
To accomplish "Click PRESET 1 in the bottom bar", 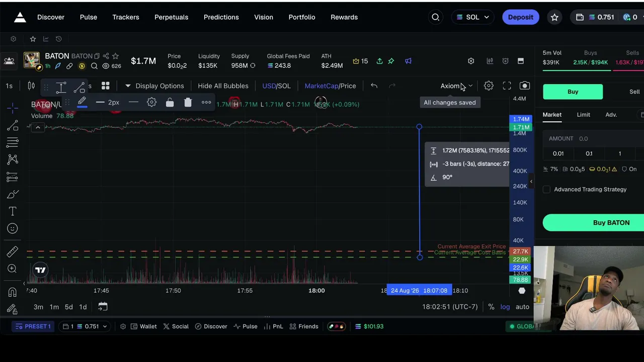I will [x=33, y=326].
